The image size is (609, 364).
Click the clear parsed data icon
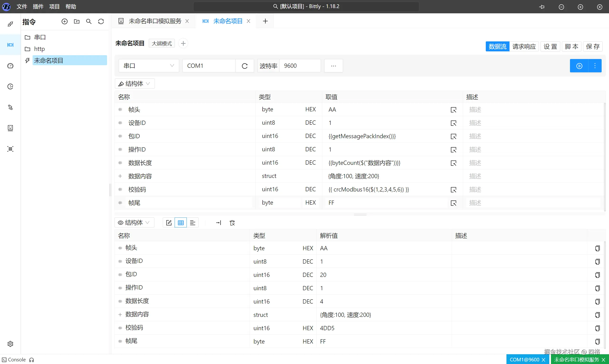(232, 223)
